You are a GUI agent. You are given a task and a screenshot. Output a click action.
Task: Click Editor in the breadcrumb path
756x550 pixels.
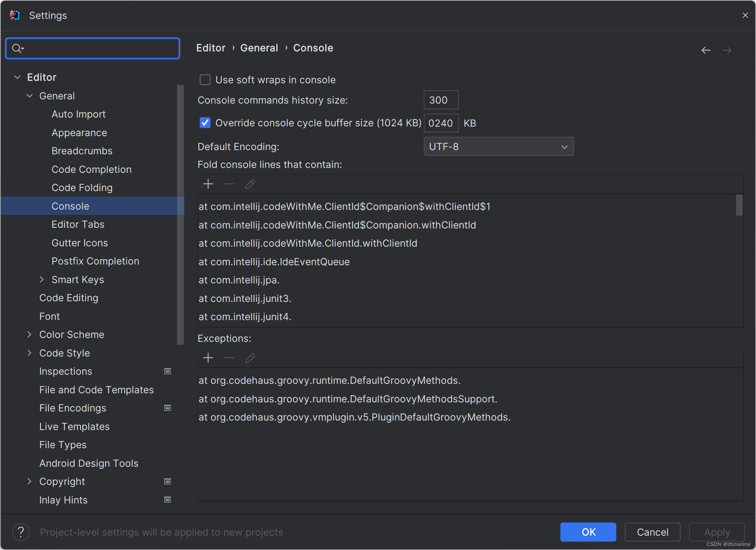[211, 48]
